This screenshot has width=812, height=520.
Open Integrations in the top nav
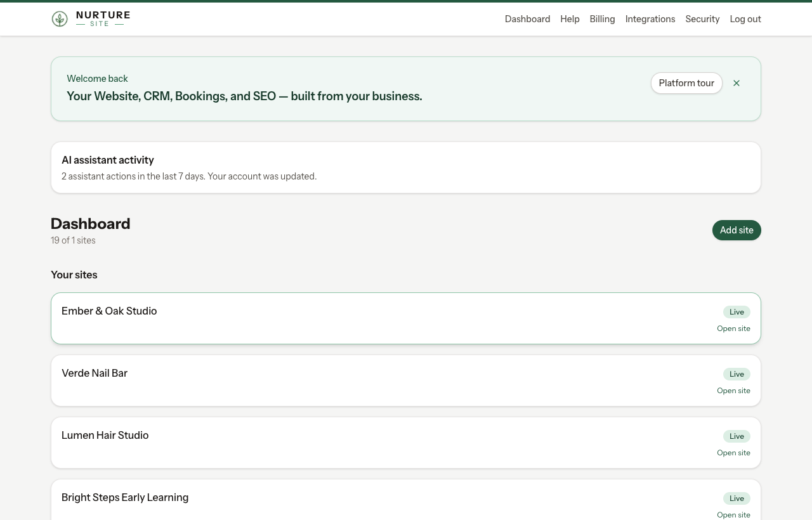(x=650, y=19)
